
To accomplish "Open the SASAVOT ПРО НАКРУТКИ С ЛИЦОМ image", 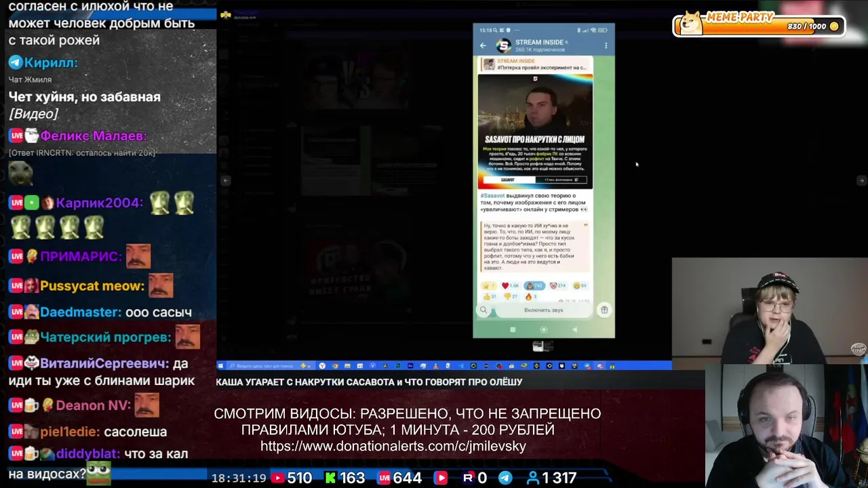I will [535, 131].
